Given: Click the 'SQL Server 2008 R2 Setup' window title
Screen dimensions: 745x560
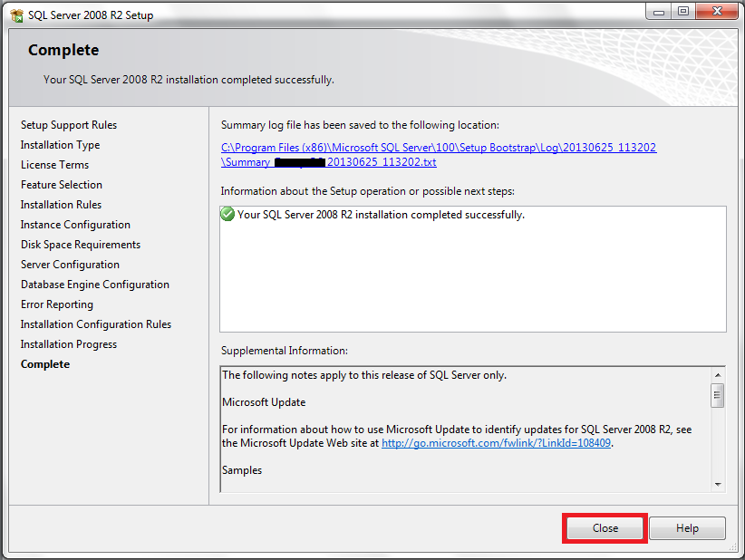Looking at the screenshot, I should pos(91,15).
